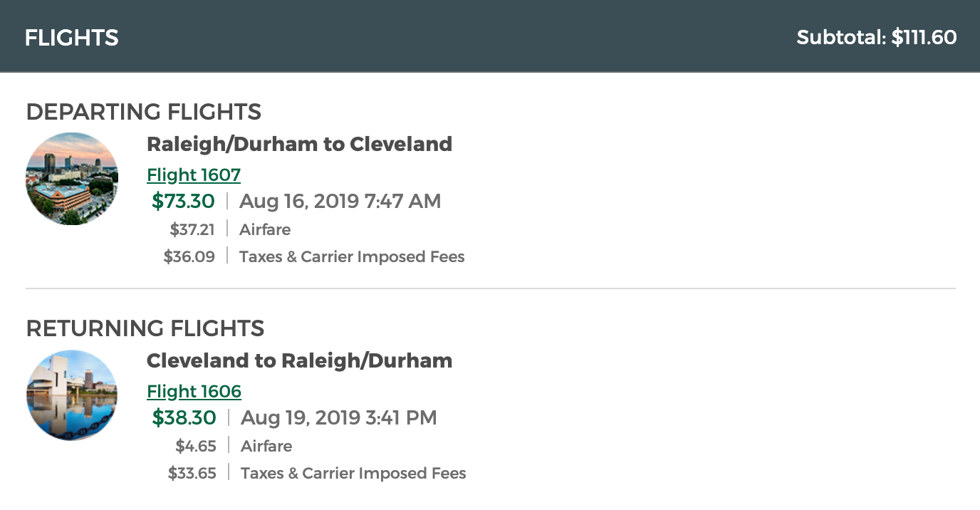The width and height of the screenshot is (980, 510).
Task: Click the Aug 19, 2019 3:41 PM date
Action: (x=339, y=417)
